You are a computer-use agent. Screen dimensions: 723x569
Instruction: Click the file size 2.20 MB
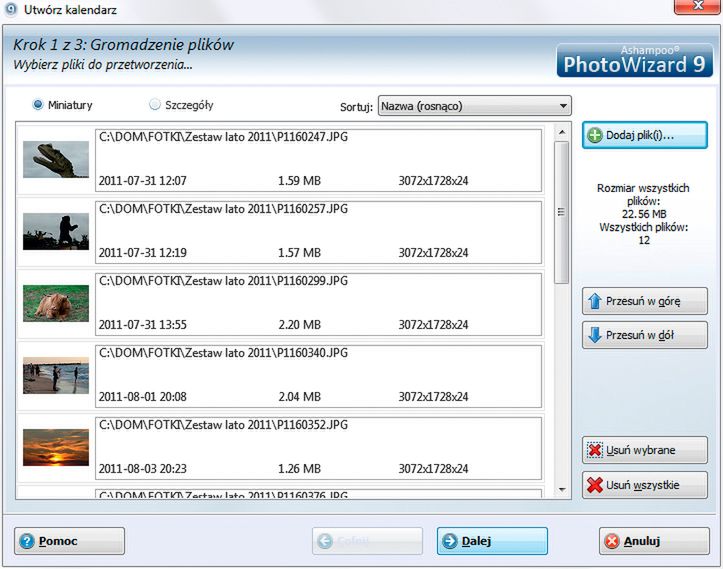(299, 325)
